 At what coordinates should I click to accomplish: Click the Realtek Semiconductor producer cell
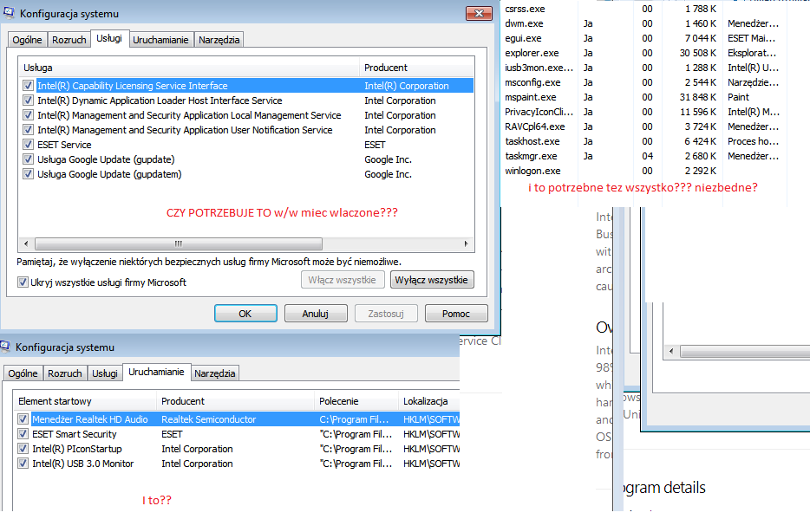[x=209, y=419]
